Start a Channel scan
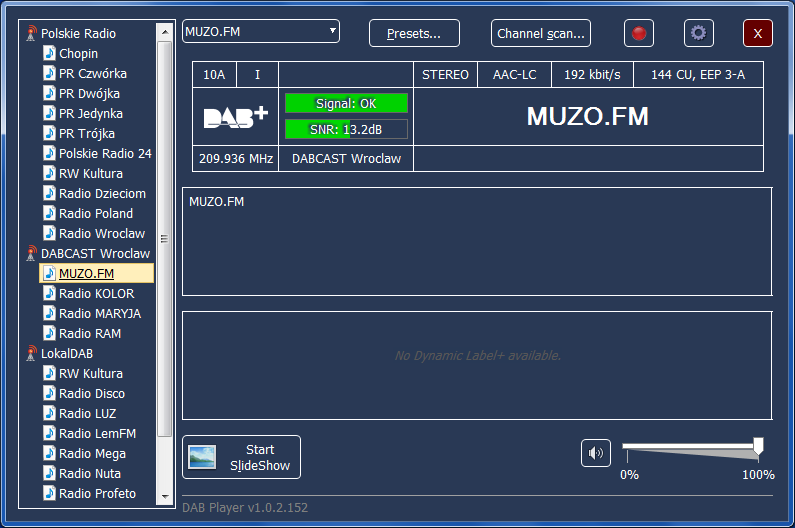Viewport: 795px width, 528px height. pos(541,33)
